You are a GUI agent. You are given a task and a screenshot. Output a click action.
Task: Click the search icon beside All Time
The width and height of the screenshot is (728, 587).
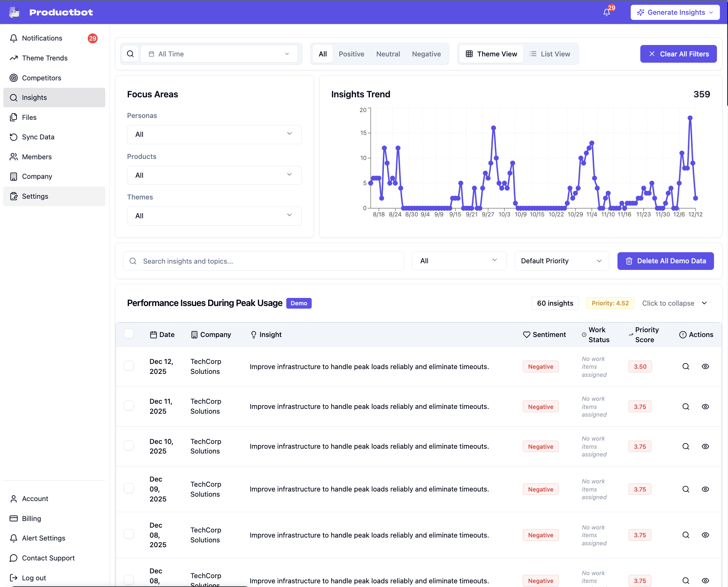click(x=130, y=54)
